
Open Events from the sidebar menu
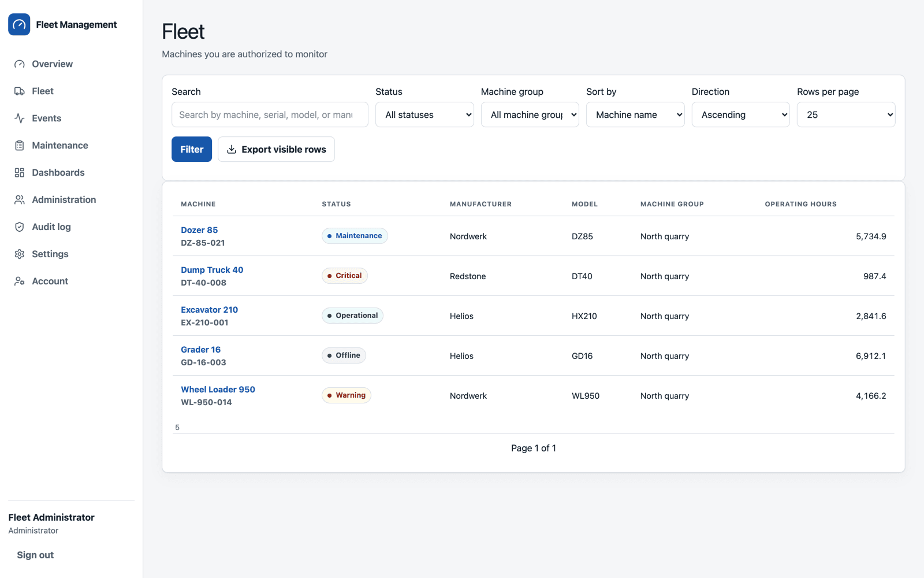click(x=72, y=118)
